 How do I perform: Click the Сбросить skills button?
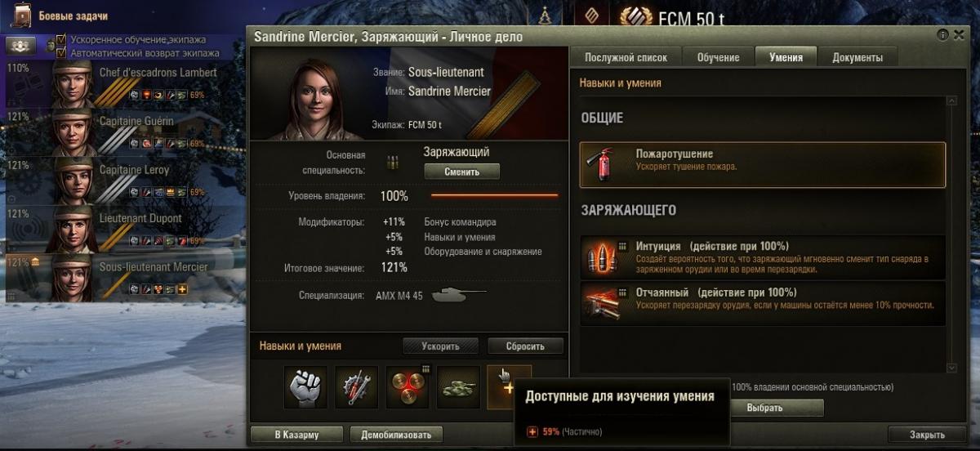tap(526, 346)
